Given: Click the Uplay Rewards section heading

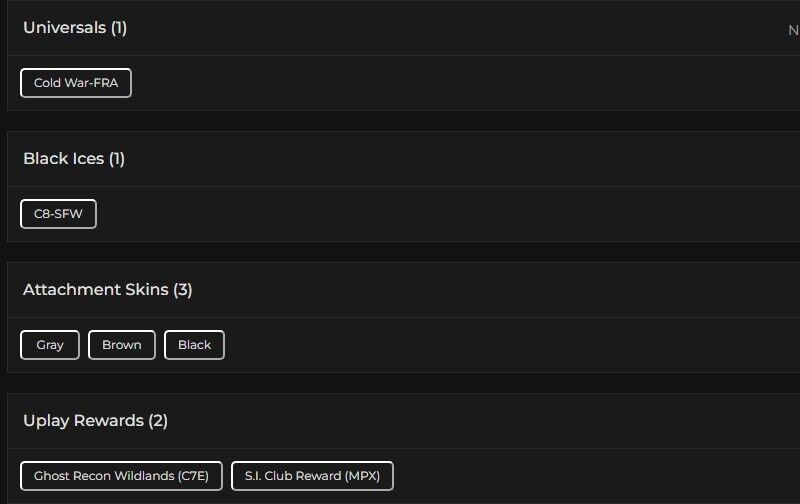Looking at the screenshot, I should pos(83,421).
